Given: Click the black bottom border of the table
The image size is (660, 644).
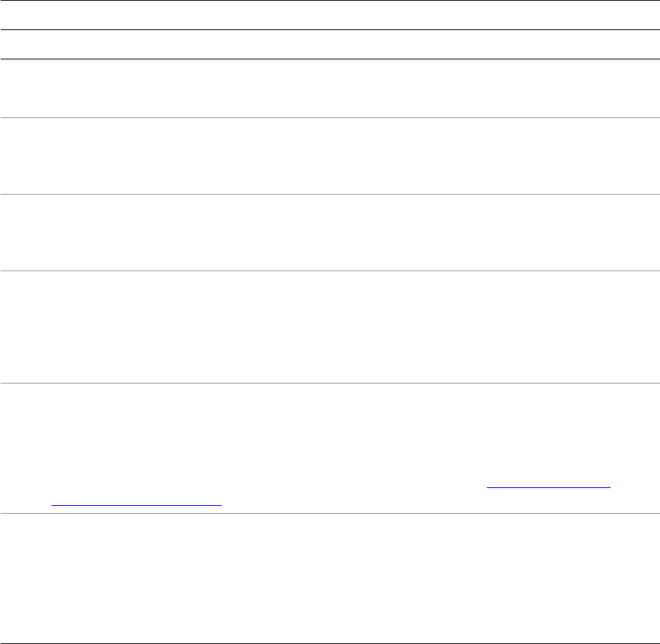Looking at the screenshot, I should [x=330, y=624].
